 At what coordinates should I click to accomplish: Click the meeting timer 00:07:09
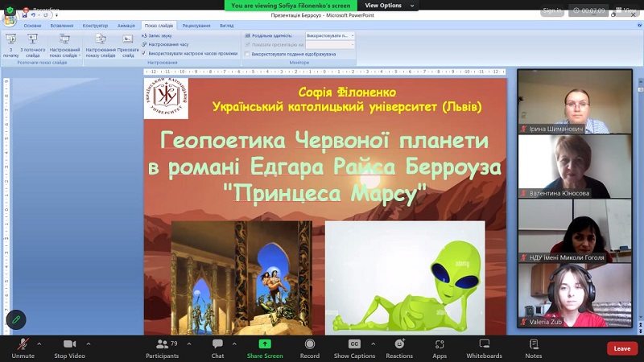click(588, 10)
